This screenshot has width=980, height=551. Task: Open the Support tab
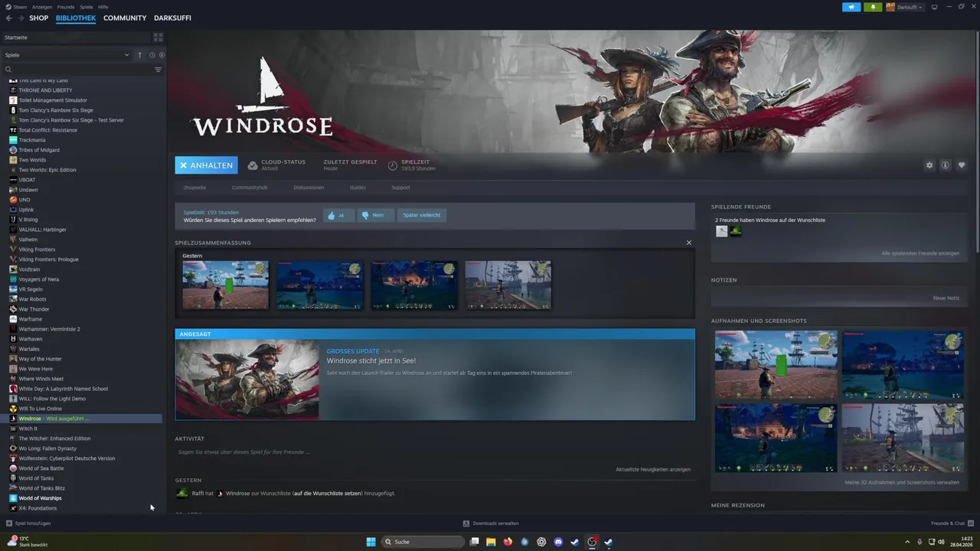[400, 187]
